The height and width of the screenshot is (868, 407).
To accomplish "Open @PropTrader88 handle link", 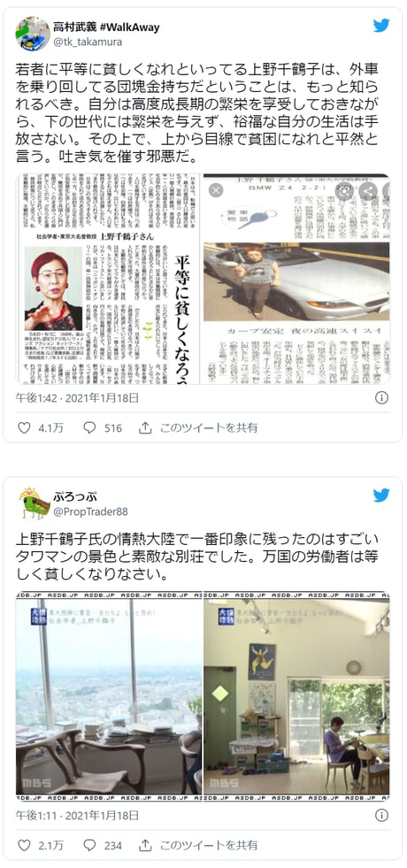I will coord(90,511).
